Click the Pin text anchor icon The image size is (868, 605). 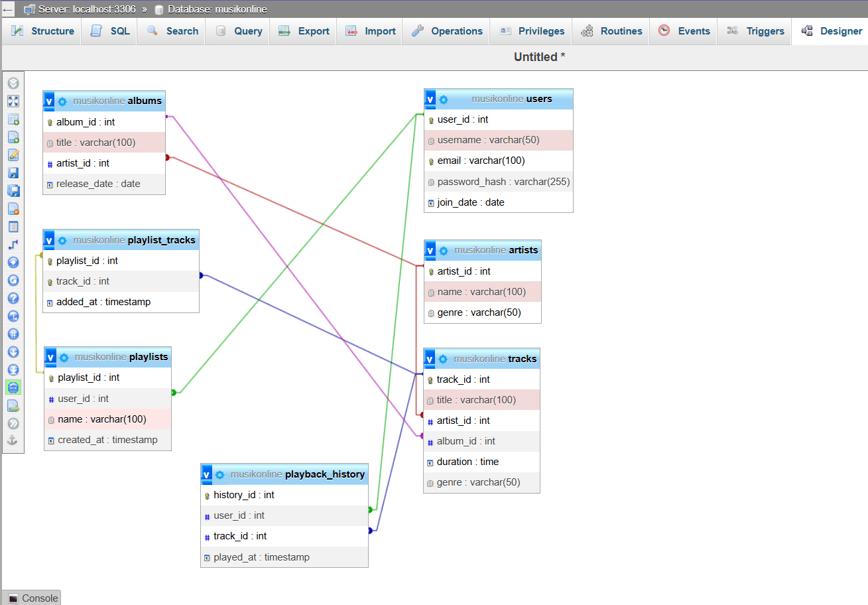point(13,440)
